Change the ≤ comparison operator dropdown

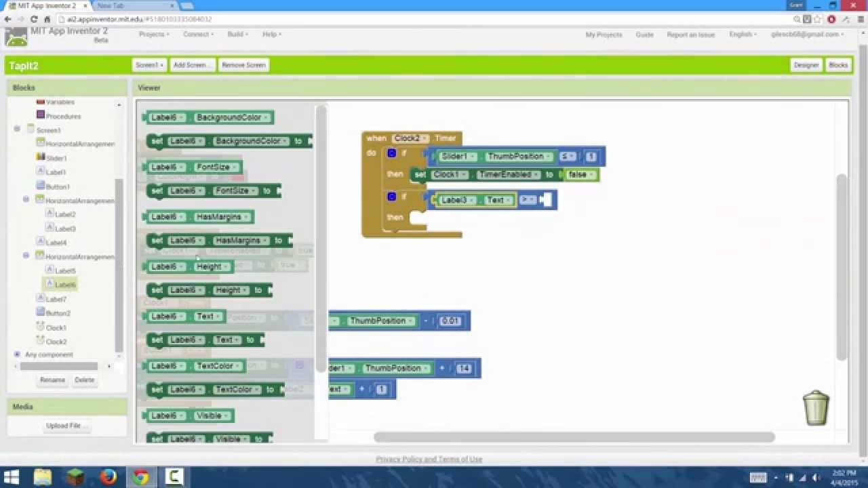(568, 157)
